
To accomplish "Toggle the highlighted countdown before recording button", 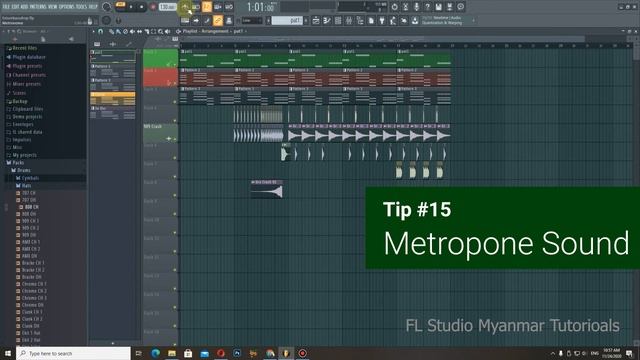I will 207,7.
